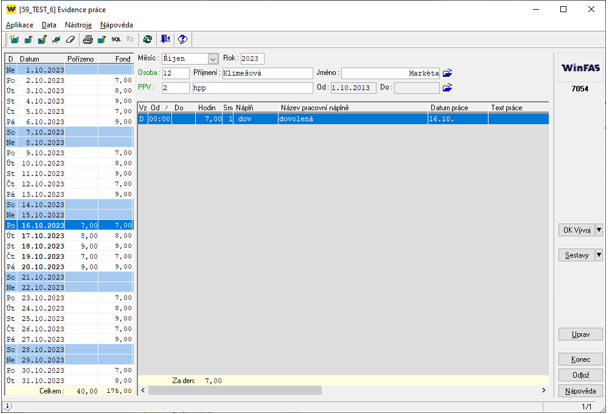Select the row for 12.10.2023

click(69, 184)
